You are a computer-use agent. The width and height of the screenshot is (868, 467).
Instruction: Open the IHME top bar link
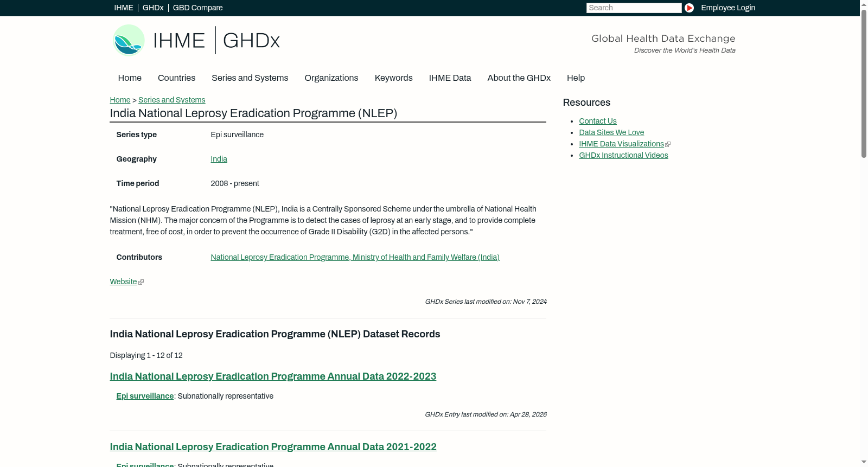tap(124, 8)
